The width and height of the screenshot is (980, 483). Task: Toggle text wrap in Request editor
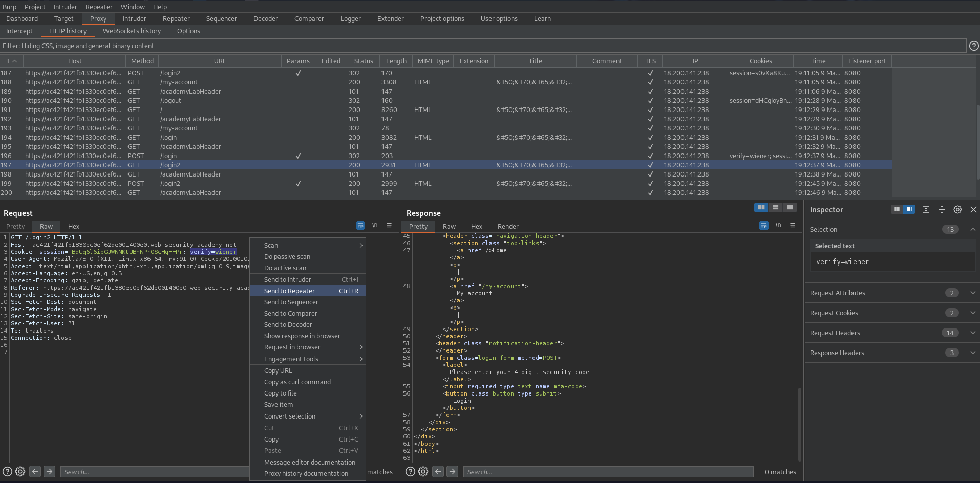(360, 225)
